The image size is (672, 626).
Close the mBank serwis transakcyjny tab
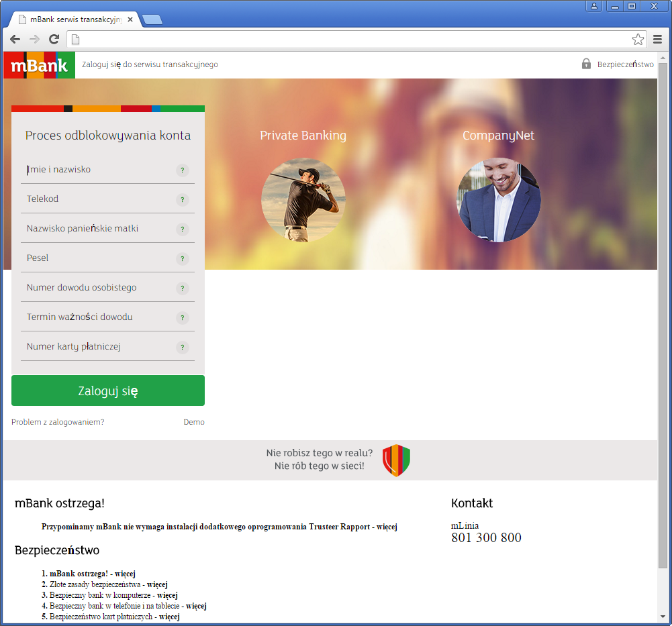[x=130, y=19]
